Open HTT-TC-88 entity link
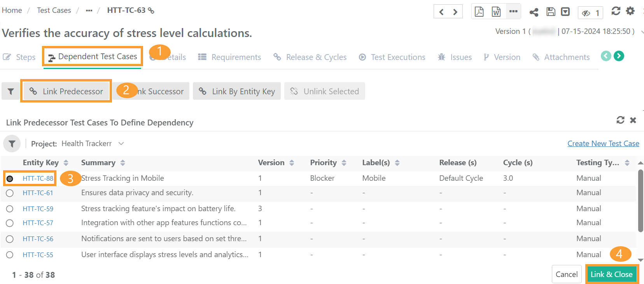The image size is (644, 284). [38, 178]
